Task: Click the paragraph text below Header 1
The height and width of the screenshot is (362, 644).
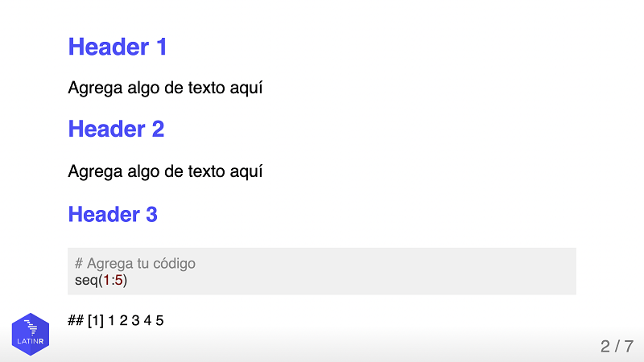Action: click(165, 88)
